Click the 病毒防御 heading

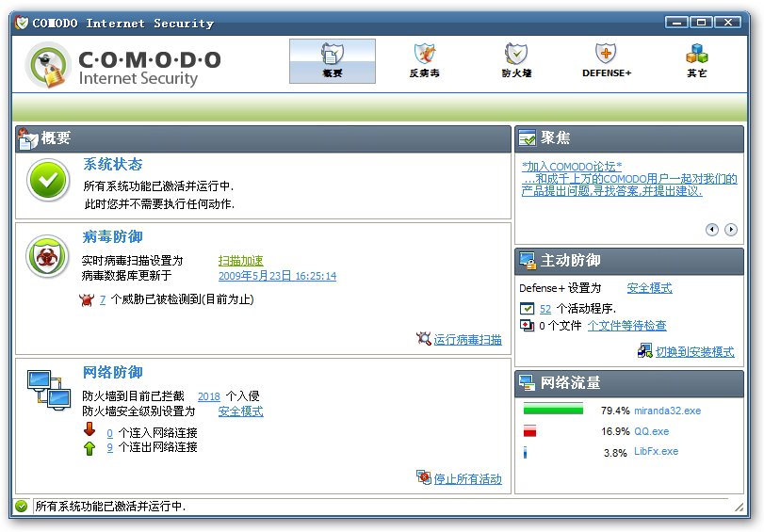pos(112,236)
